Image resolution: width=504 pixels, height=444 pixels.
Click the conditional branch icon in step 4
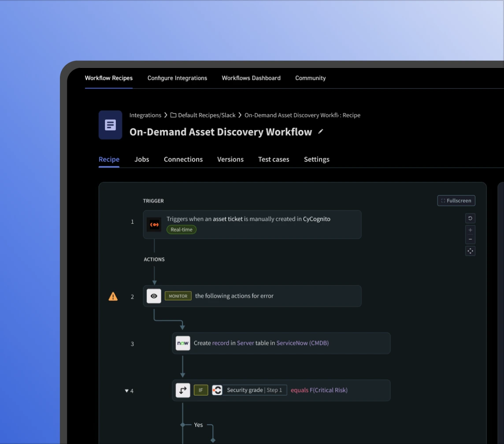[x=183, y=390]
